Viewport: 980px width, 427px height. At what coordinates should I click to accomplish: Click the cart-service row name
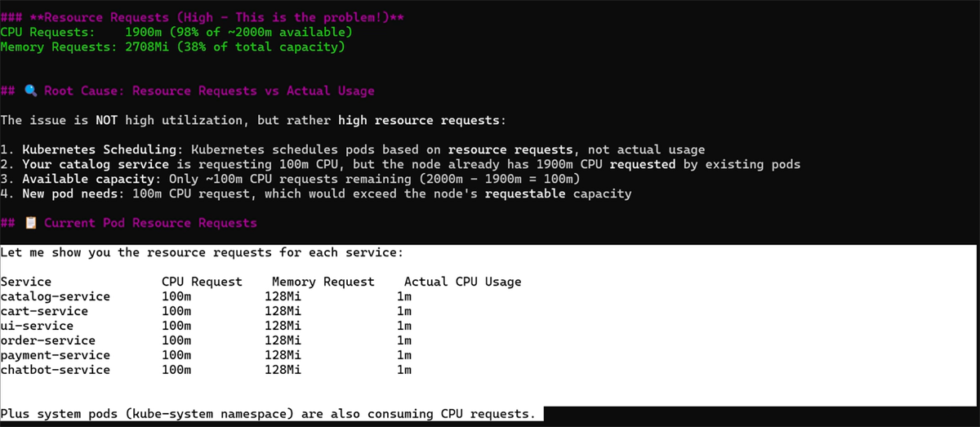tap(44, 311)
